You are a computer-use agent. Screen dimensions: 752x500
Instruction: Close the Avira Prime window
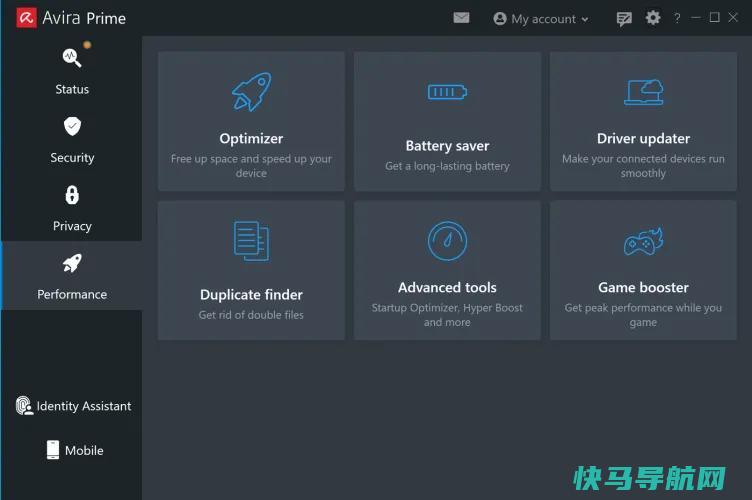click(x=733, y=17)
